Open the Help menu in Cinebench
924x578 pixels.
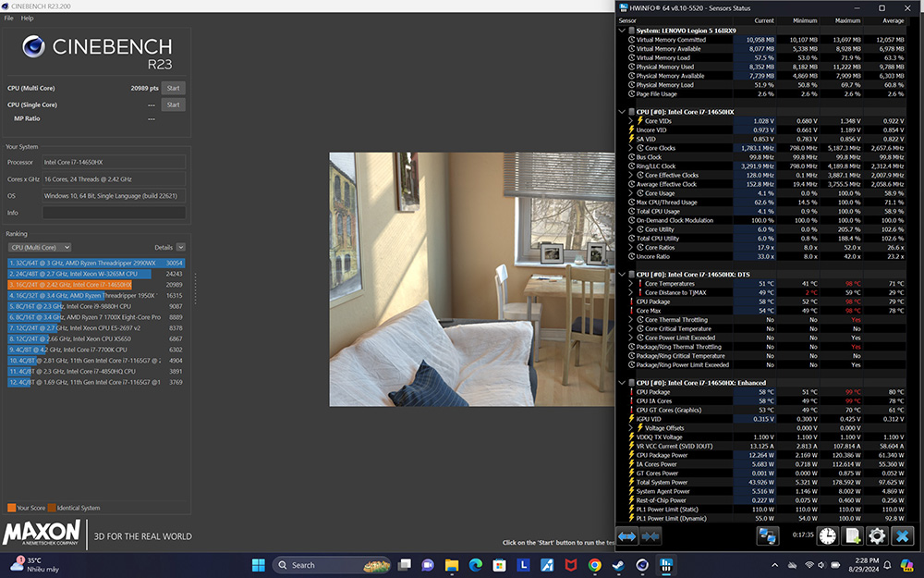tap(27, 18)
